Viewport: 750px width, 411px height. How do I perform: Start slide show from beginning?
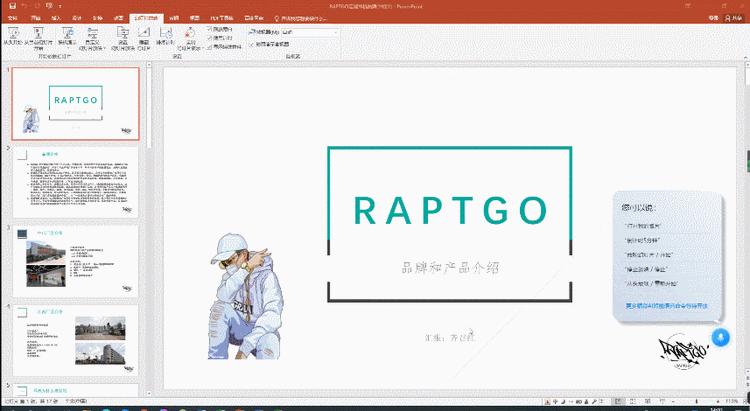pos(13,38)
